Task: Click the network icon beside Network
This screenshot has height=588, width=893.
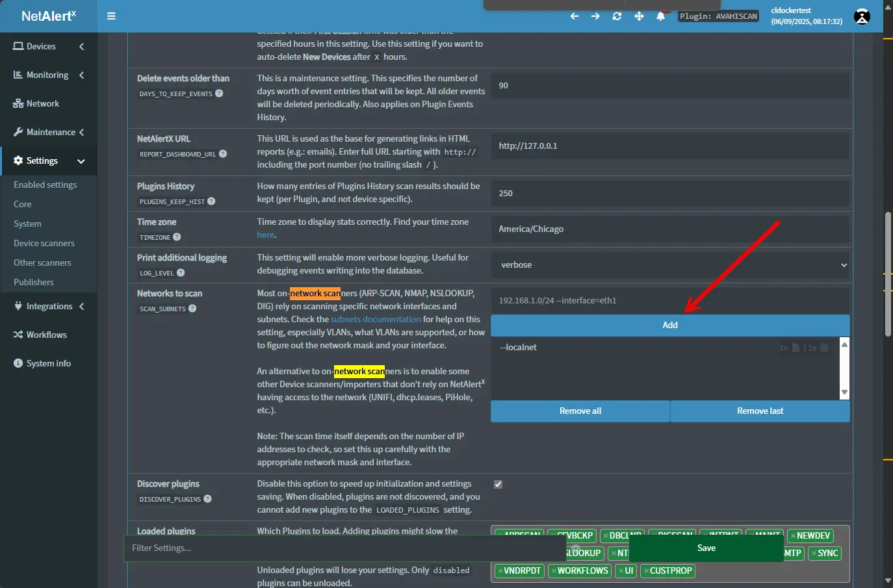Action: tap(18, 104)
